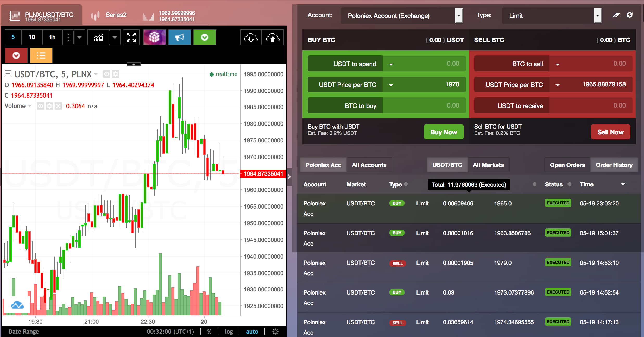This screenshot has width=644, height=337.
Task: Click the 00:32:00 (UTC+1) time zone
Action: point(171,332)
